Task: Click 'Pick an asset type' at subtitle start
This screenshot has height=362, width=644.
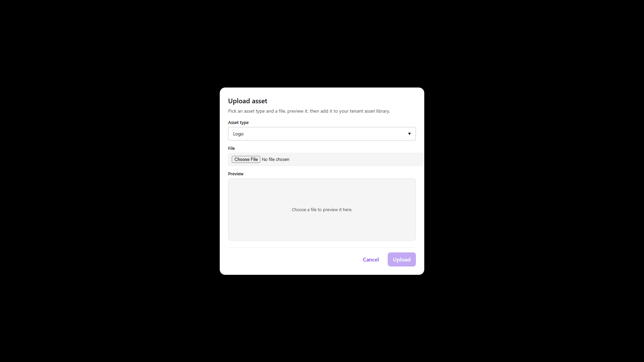Action: pyautogui.click(x=247, y=111)
